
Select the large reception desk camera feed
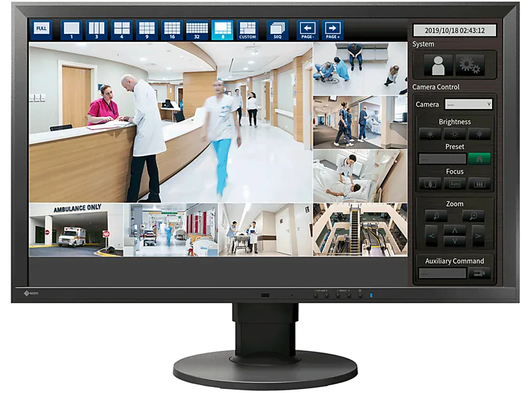[171, 122]
